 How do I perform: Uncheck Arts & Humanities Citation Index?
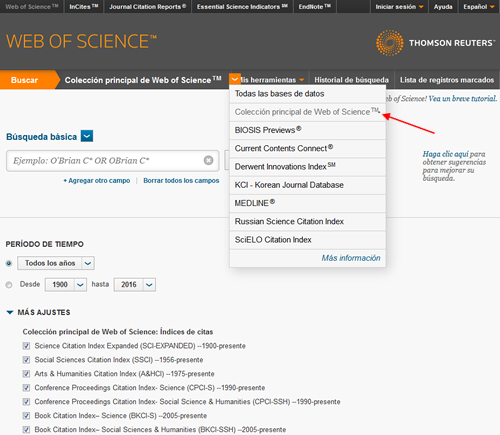(26, 374)
